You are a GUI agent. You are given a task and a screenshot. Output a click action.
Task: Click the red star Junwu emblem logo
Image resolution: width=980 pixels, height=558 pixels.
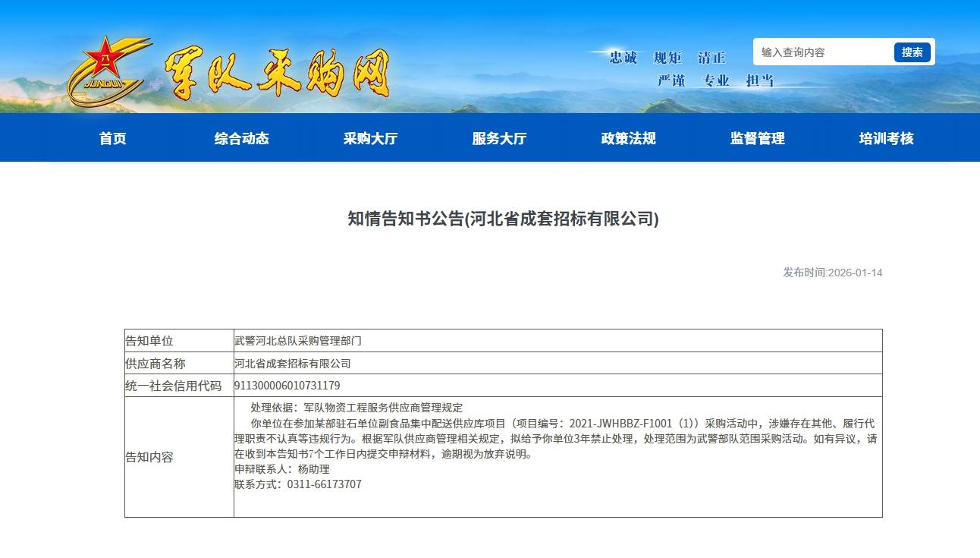point(106,70)
